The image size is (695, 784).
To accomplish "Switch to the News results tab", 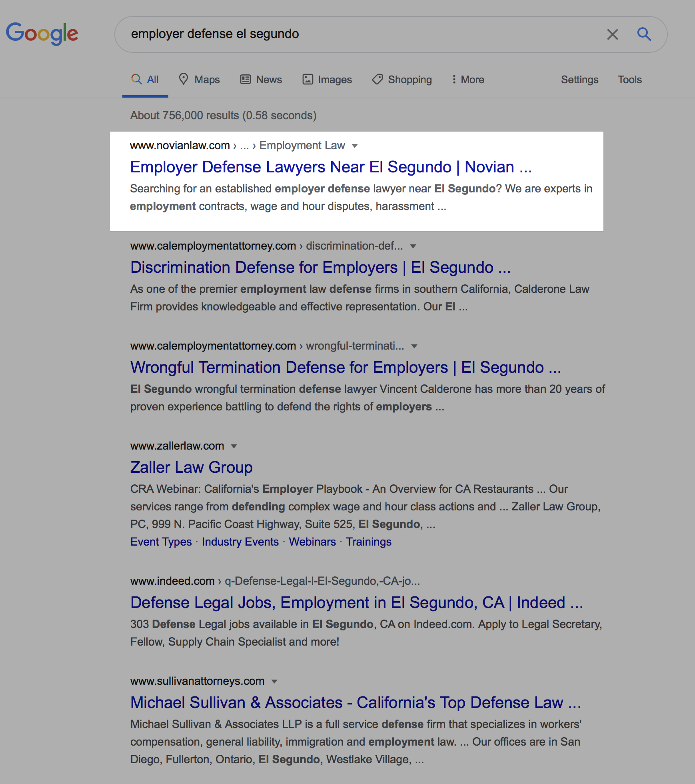I will (261, 80).
